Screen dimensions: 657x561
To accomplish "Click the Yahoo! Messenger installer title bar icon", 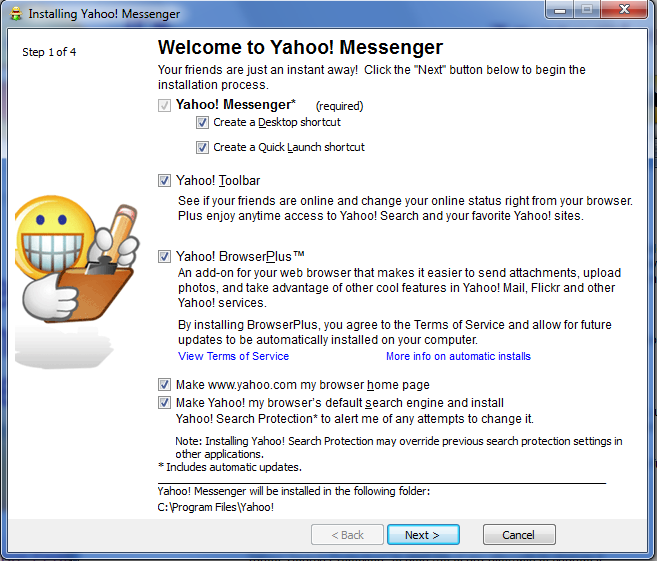I will coord(16,14).
